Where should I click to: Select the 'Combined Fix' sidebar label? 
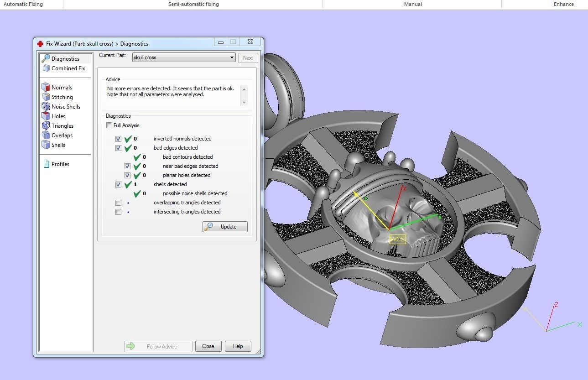click(68, 68)
